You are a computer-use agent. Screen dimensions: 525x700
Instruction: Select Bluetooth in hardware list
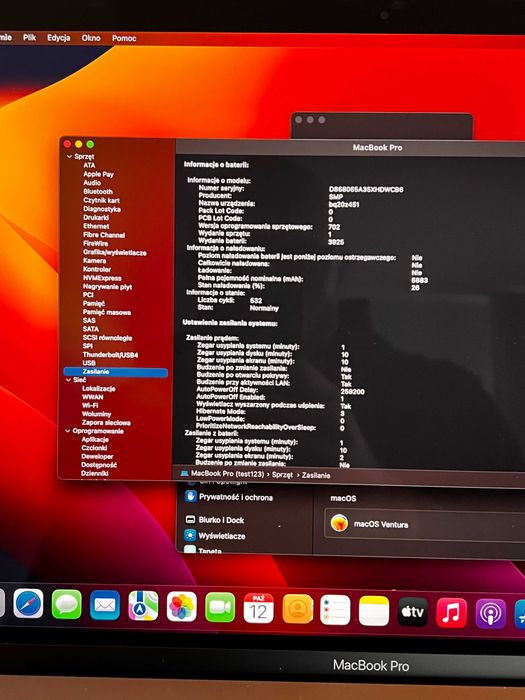pos(98,192)
